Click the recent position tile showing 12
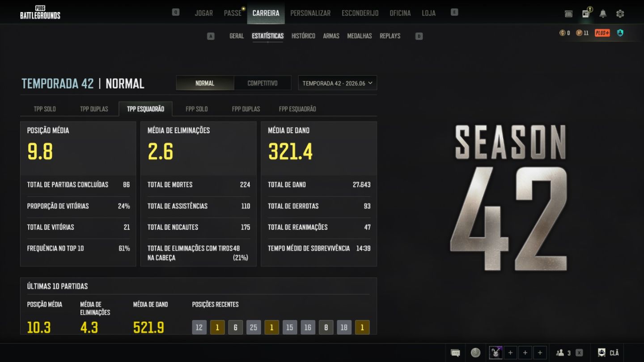Image resolution: width=644 pixels, height=362 pixels. tap(199, 328)
